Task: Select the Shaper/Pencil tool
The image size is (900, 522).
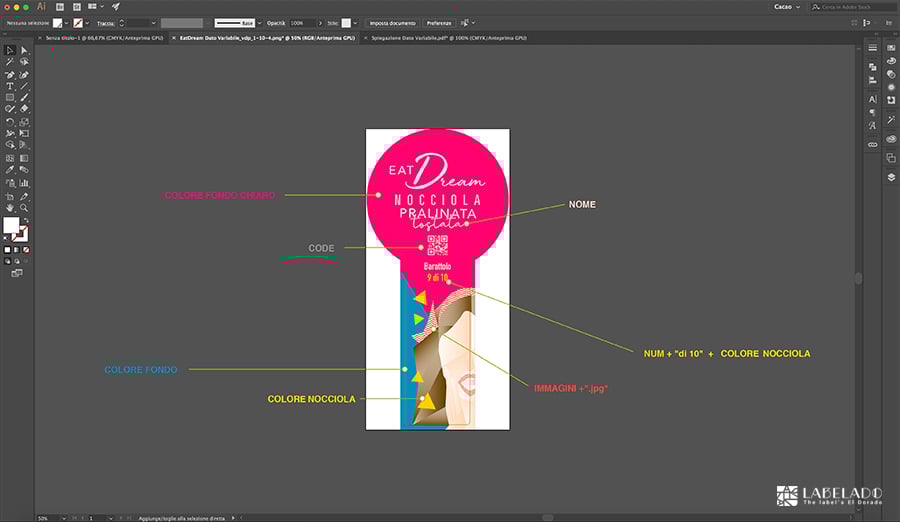Action: point(10,109)
